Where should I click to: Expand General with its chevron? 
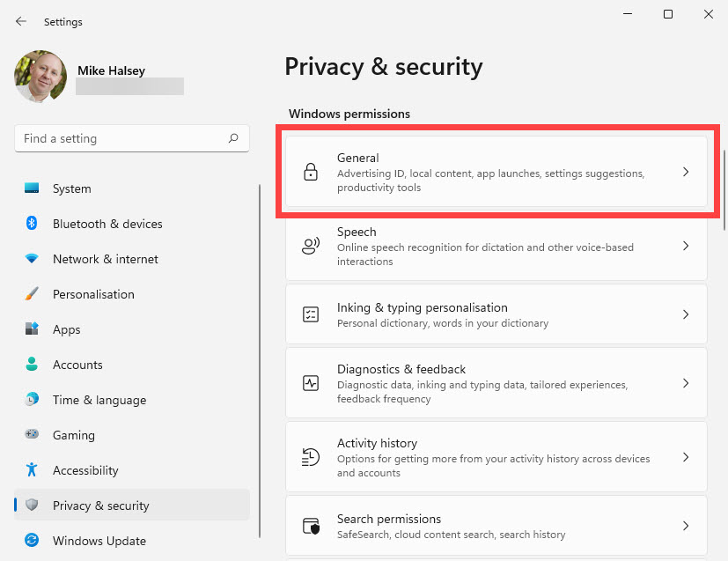[686, 172]
